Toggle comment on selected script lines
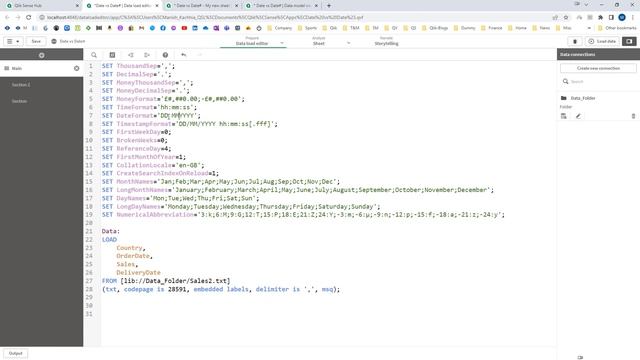The image size is (640, 360). [112, 55]
